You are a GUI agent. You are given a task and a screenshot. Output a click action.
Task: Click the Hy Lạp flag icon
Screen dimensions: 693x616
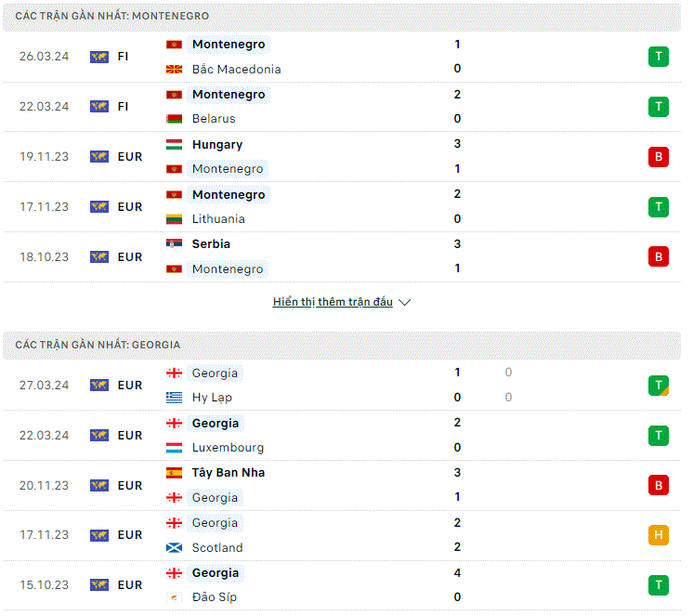[174, 398]
